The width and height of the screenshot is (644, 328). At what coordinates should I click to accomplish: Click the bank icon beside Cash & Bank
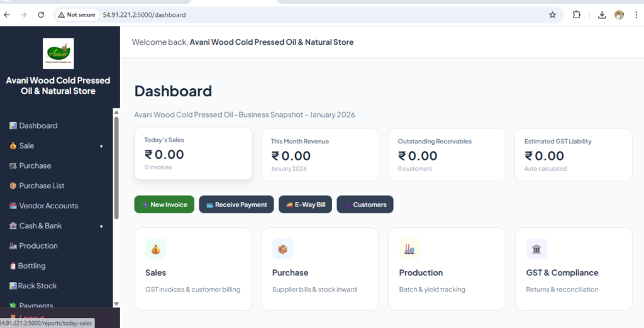tap(13, 226)
